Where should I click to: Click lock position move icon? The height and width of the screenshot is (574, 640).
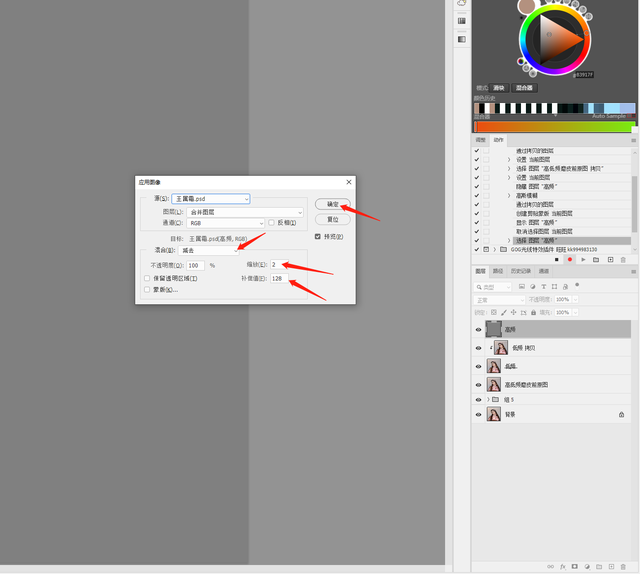513,312
